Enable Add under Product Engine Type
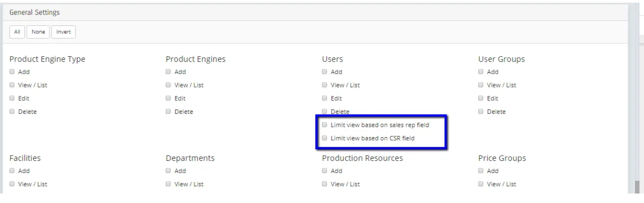This screenshot has width=644, height=203. (x=12, y=72)
